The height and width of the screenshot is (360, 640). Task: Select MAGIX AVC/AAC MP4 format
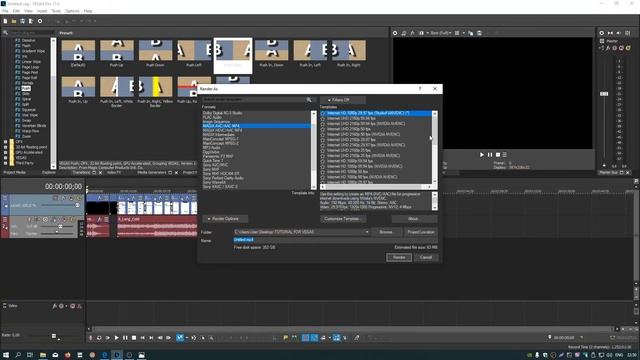point(257,126)
